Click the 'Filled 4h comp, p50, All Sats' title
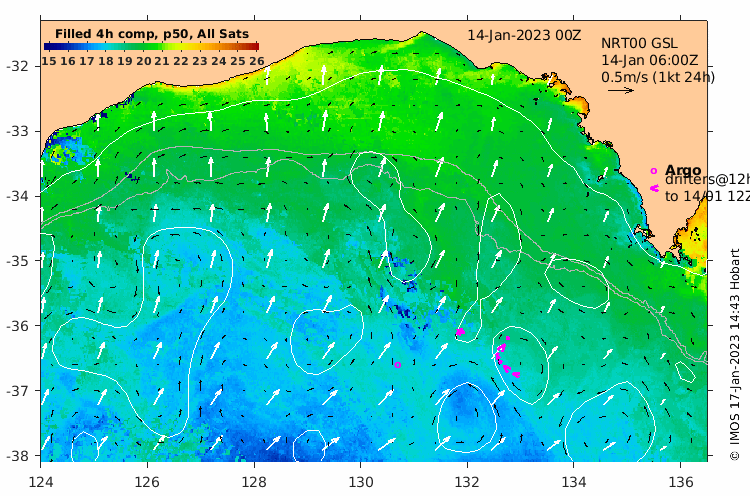This screenshot has width=750, height=496. coord(152,34)
